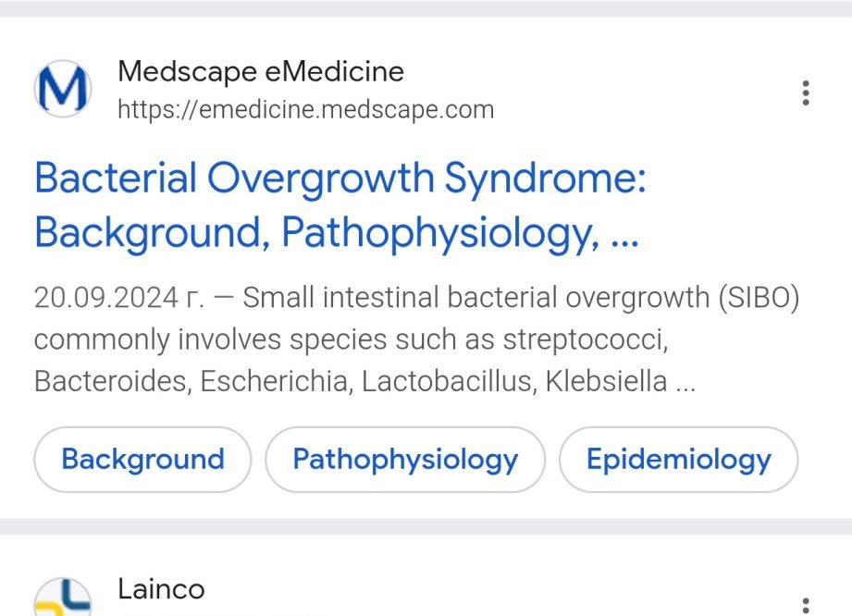Click the SIBO snippet description text

coord(416,339)
